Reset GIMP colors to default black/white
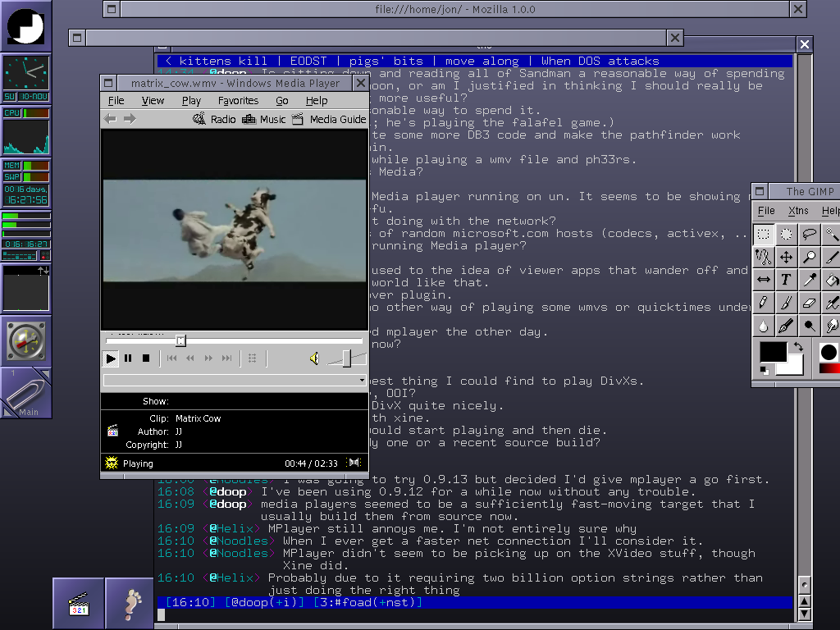This screenshot has height=630, width=840. (765, 371)
